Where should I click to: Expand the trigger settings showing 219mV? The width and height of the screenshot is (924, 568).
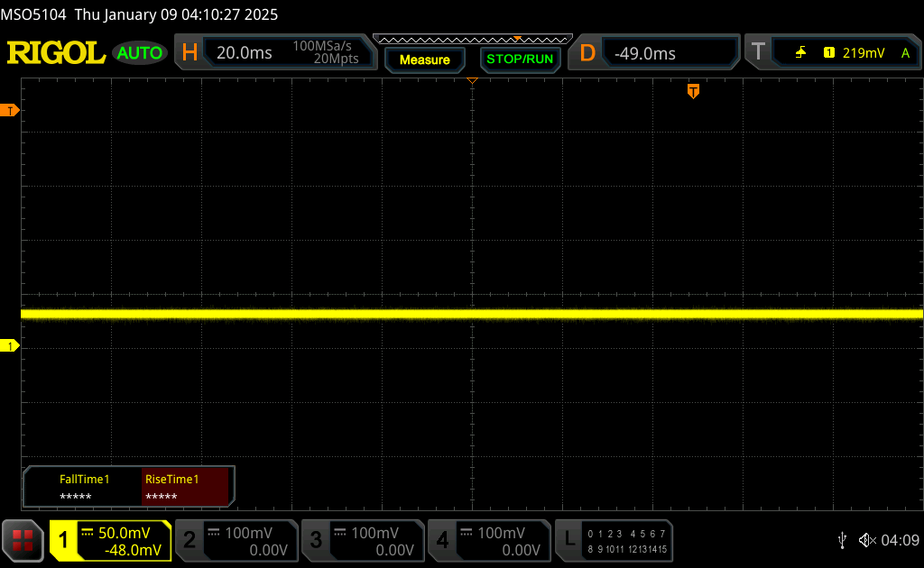tap(864, 53)
